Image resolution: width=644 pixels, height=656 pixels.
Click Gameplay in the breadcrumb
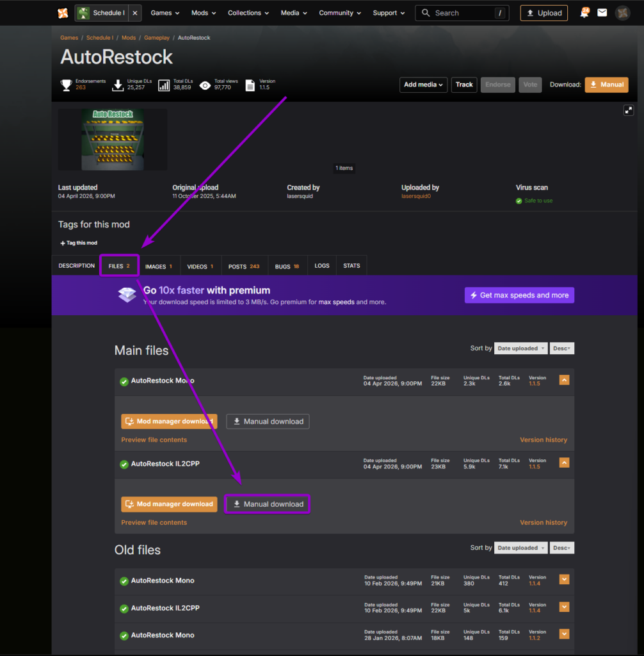click(x=157, y=38)
